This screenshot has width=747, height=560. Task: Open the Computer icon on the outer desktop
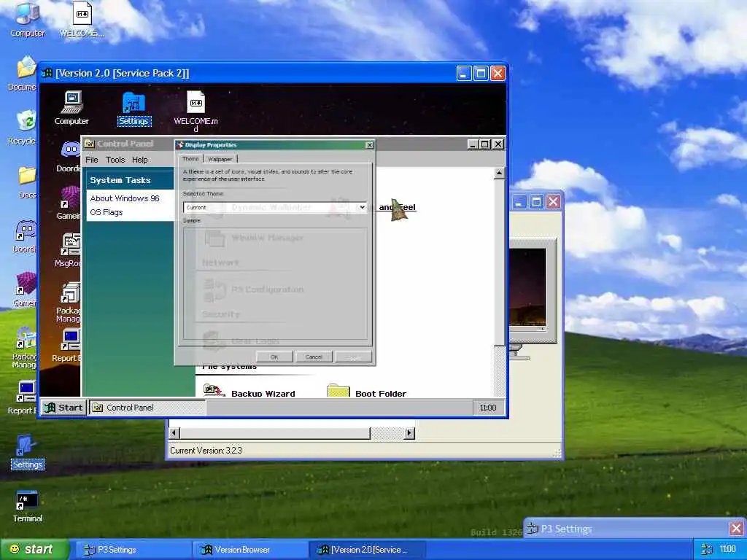coord(27,19)
